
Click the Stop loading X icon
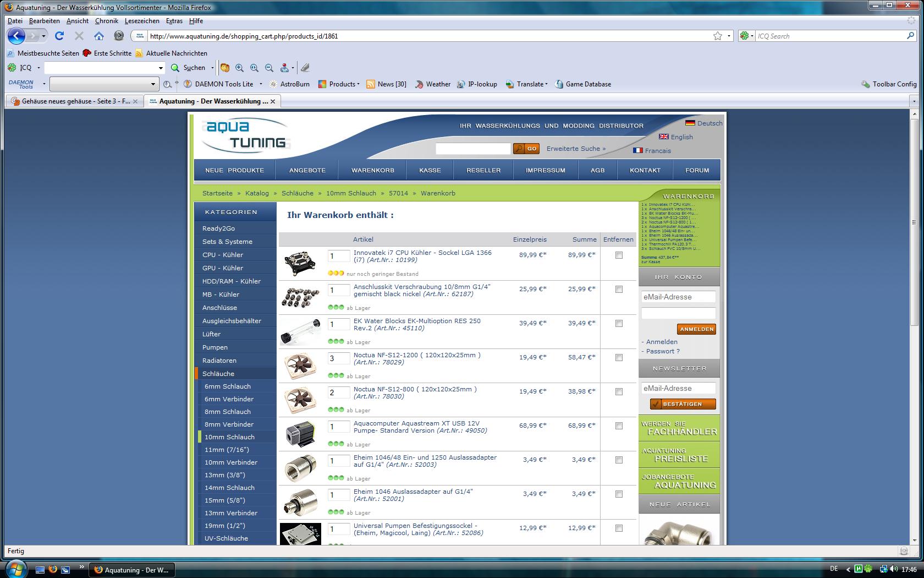pyautogui.click(x=79, y=36)
